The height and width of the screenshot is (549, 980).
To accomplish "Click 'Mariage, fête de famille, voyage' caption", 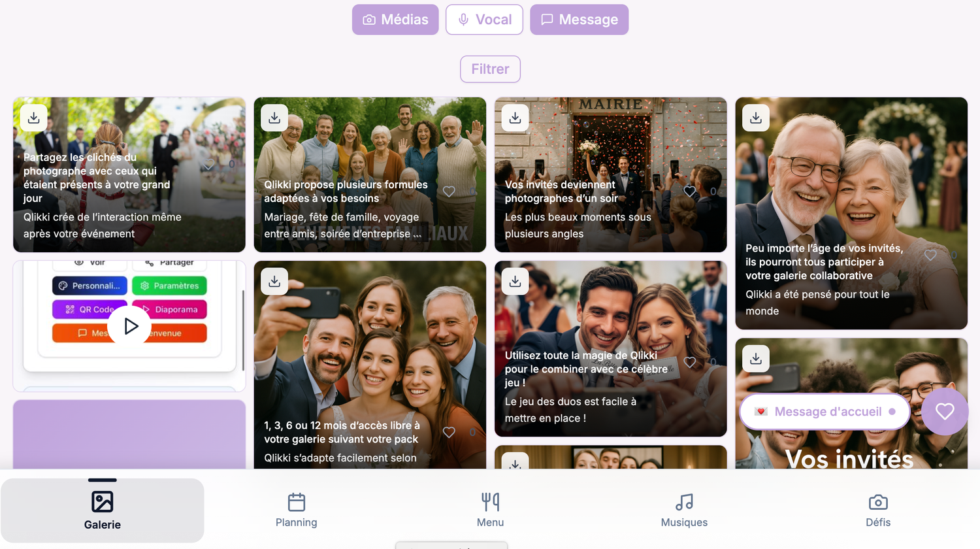I will point(343,225).
